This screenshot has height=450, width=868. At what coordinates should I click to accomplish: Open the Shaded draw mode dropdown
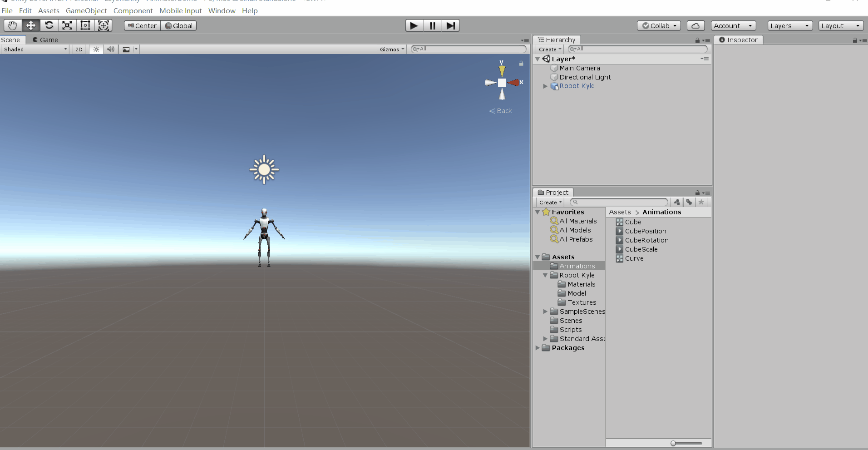pyautogui.click(x=34, y=49)
